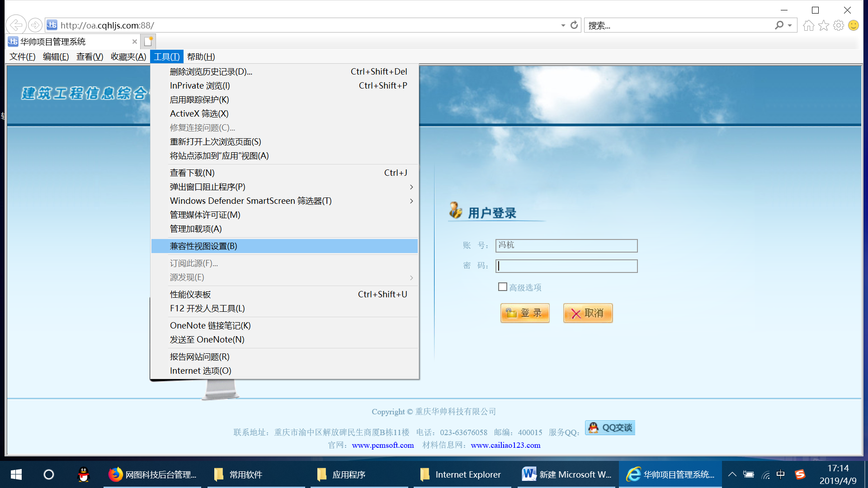Click the IE refresh page icon
This screenshot has height=488, width=868.
click(x=574, y=25)
